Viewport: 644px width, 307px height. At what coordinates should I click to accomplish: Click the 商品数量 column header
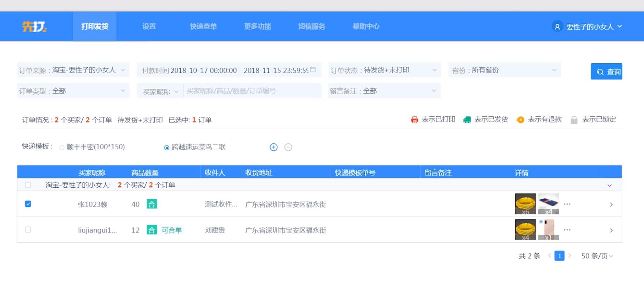pyautogui.click(x=145, y=172)
